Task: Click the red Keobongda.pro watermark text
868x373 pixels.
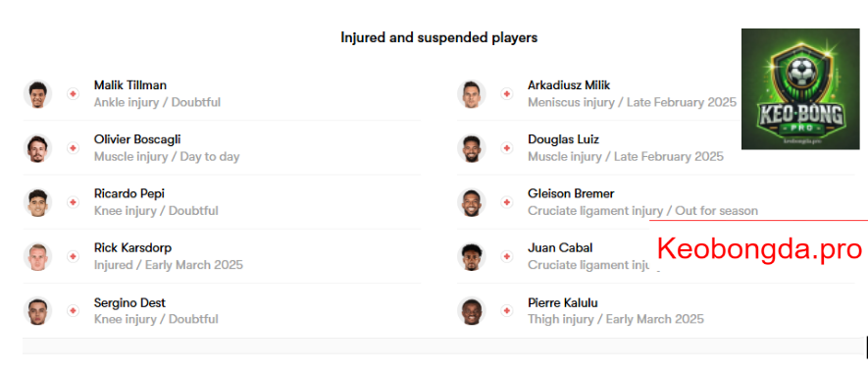Action: pyautogui.click(x=759, y=249)
